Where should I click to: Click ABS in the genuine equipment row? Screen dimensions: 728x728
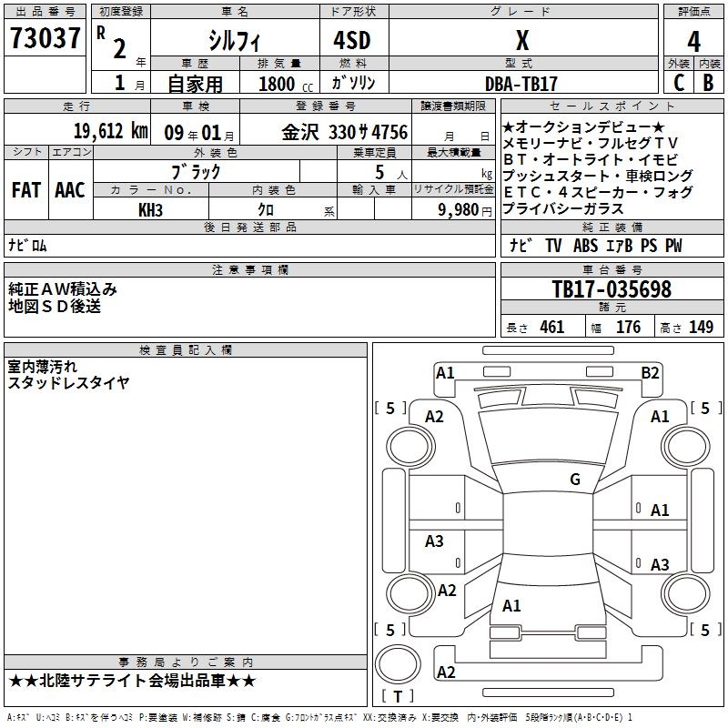(585, 246)
